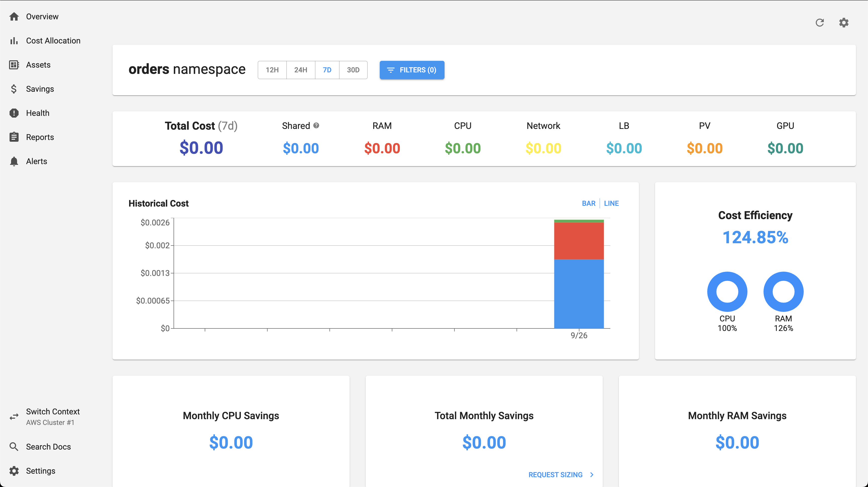The width and height of the screenshot is (868, 487).
Task: Select the 12H time window
Action: 272,70
